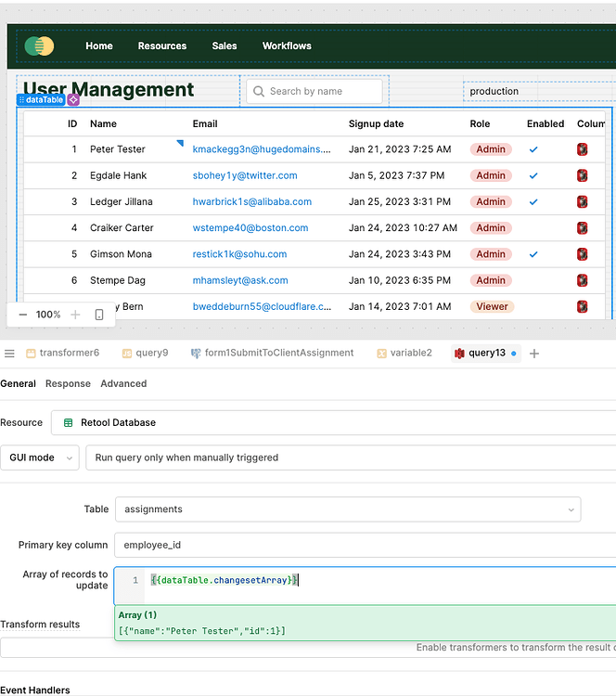
Task: Open the GUI mode dropdown
Action: [40, 458]
